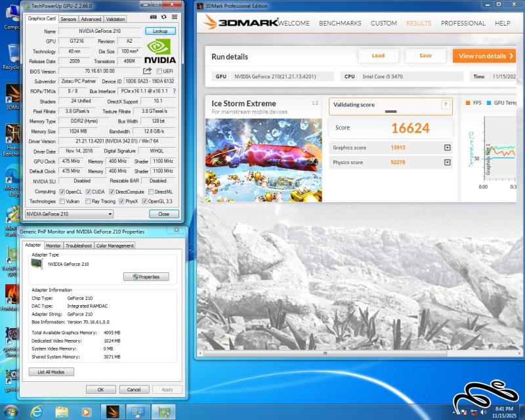Click the View run details button

coord(484,56)
